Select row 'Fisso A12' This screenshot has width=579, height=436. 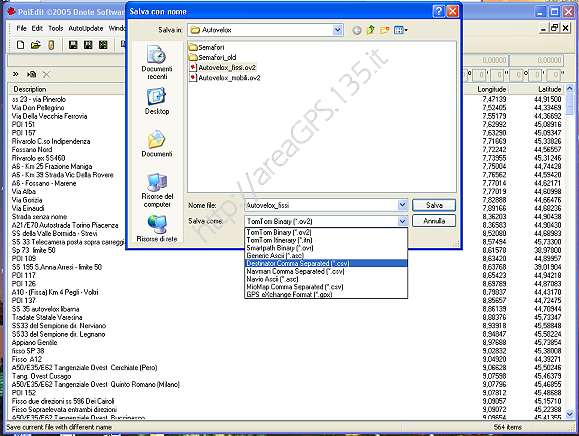27,359
